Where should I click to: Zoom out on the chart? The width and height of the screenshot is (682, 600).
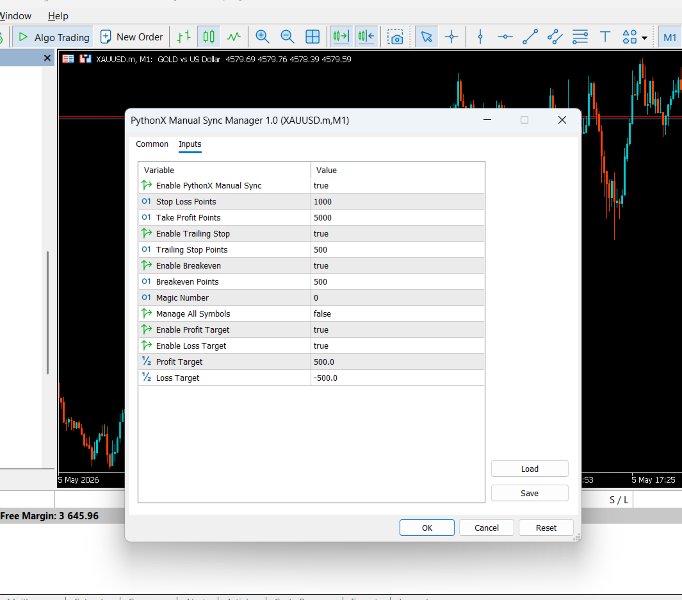click(x=288, y=37)
